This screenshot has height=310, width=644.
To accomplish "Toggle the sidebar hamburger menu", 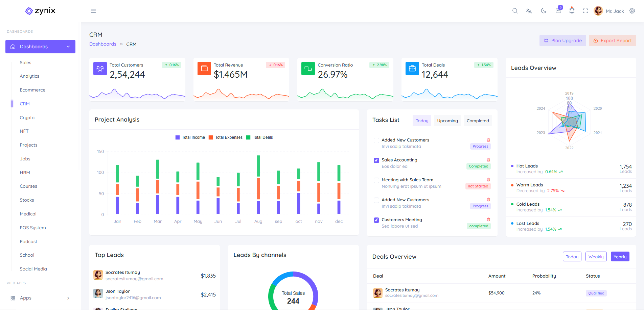I will (93, 11).
